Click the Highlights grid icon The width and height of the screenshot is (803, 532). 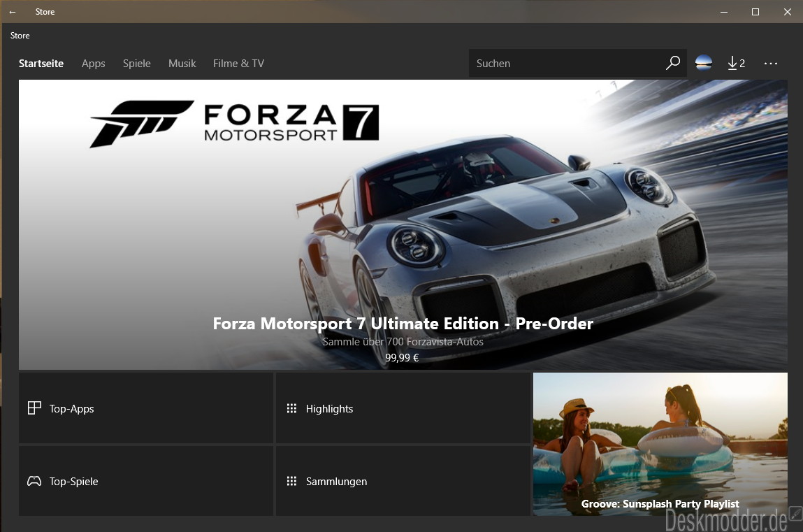click(x=291, y=408)
